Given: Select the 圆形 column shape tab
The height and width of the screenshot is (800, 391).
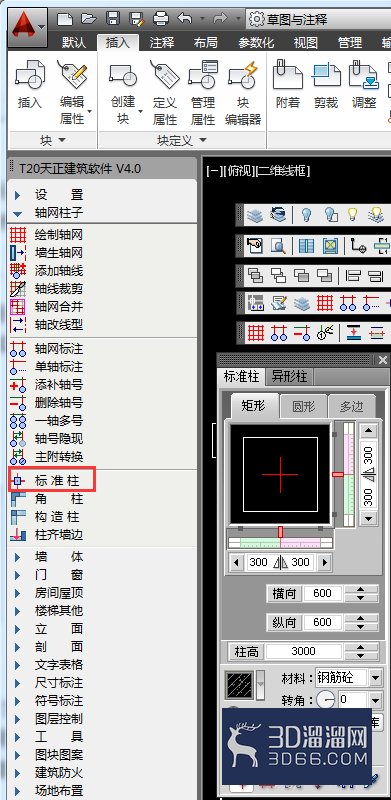Looking at the screenshot, I should tap(303, 407).
